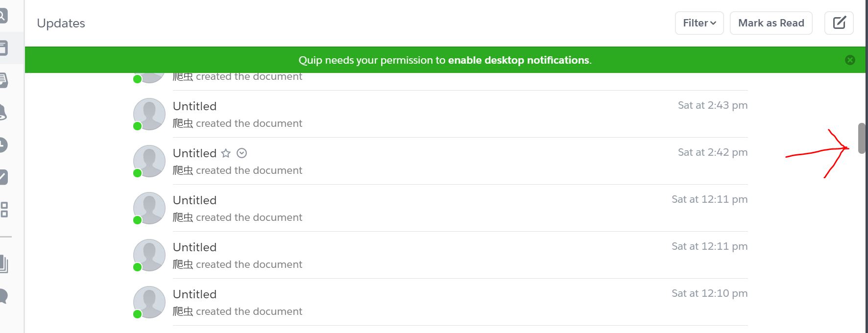The image size is (868, 333).
Task: Open the notifications bell in sidebar
Action: click(x=3, y=113)
